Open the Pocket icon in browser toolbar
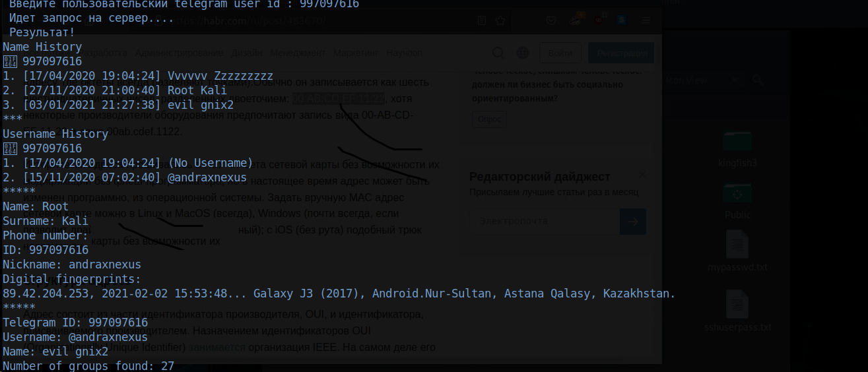868x372 pixels. coord(551,20)
